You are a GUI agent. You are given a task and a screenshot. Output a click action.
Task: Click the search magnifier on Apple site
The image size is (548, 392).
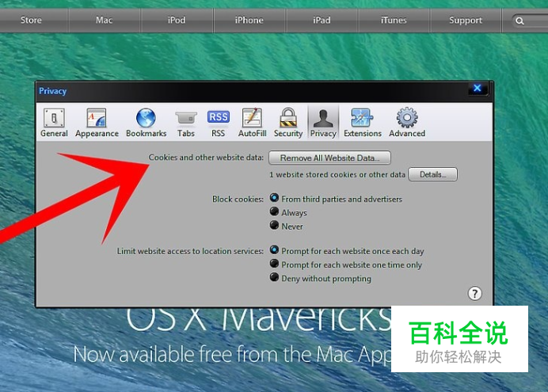[x=519, y=21]
